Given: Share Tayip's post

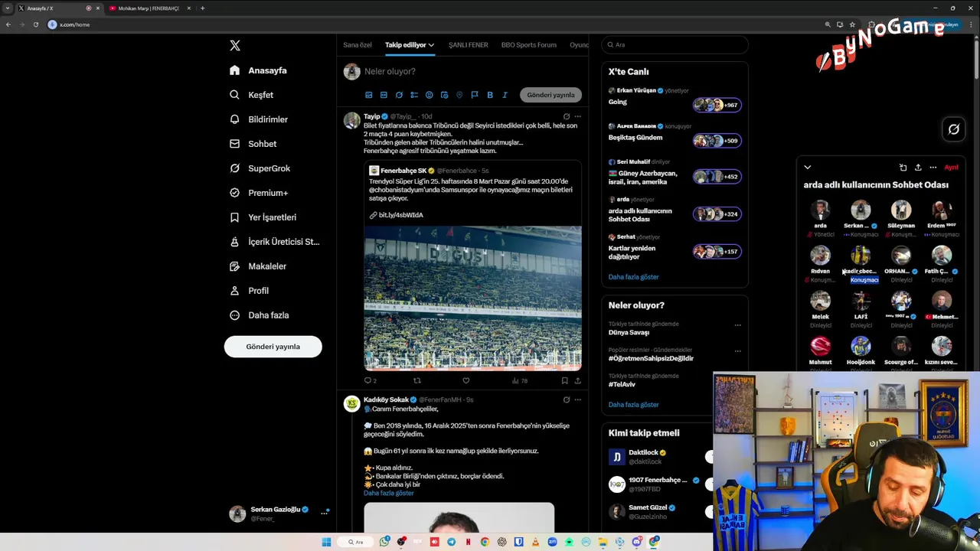Looking at the screenshot, I should [577, 380].
